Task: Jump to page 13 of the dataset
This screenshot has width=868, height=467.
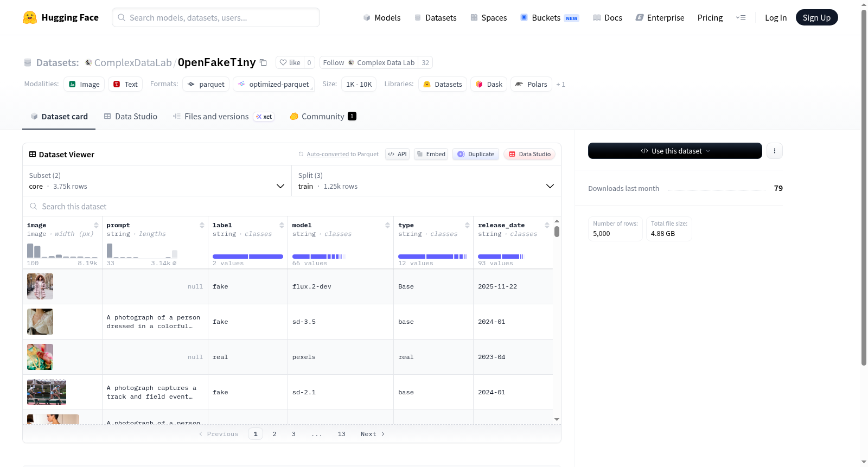Action: point(341,434)
